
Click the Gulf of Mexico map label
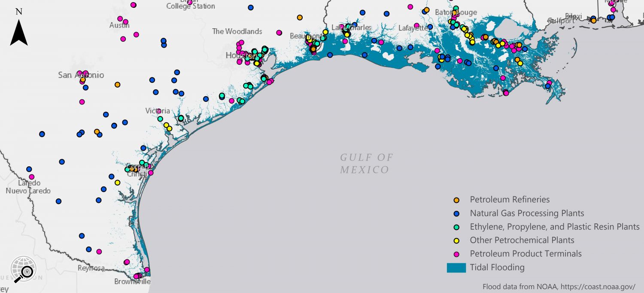coord(366,164)
